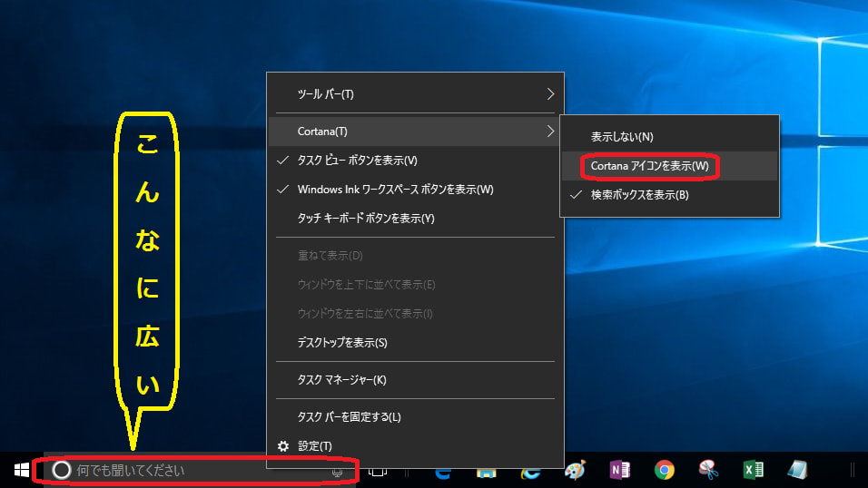This screenshot has width=868, height=488.
Task: Select 表示しない in Cortana submenu
Action: 622,137
